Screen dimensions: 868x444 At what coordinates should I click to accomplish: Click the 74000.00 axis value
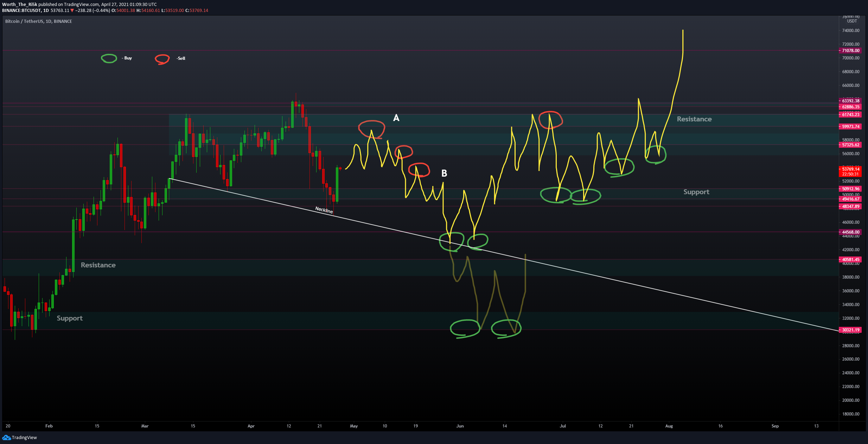[x=851, y=31]
